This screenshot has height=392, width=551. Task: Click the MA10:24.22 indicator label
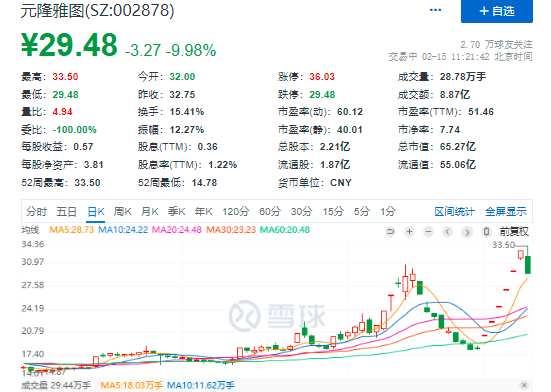123,230
